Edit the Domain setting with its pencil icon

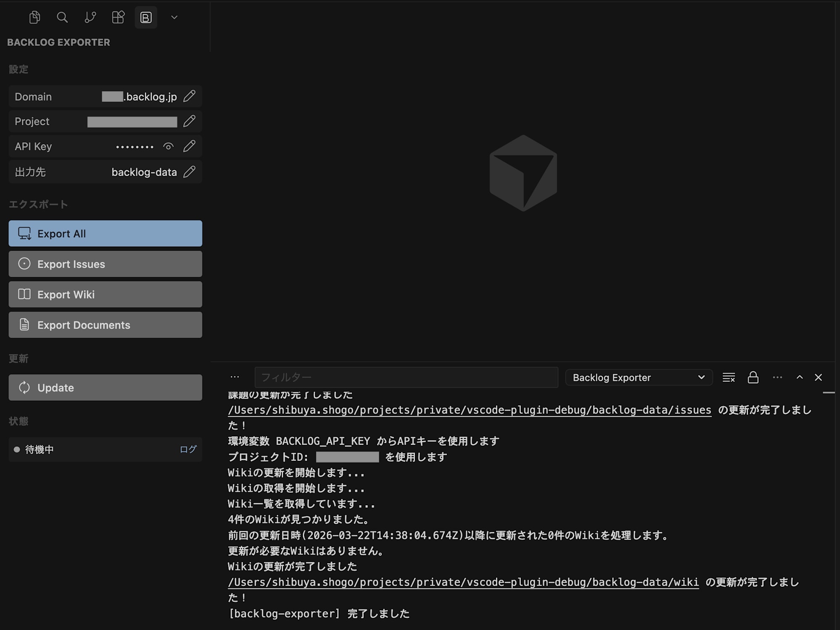190,96
